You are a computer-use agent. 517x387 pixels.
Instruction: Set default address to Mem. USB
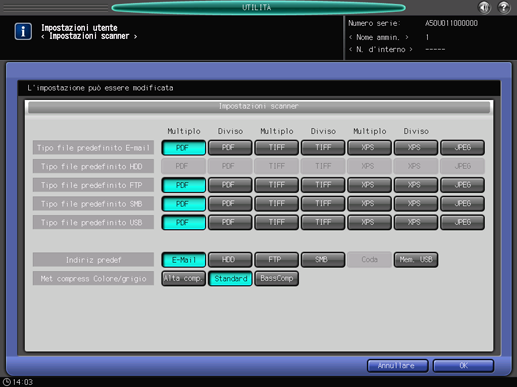click(416, 260)
